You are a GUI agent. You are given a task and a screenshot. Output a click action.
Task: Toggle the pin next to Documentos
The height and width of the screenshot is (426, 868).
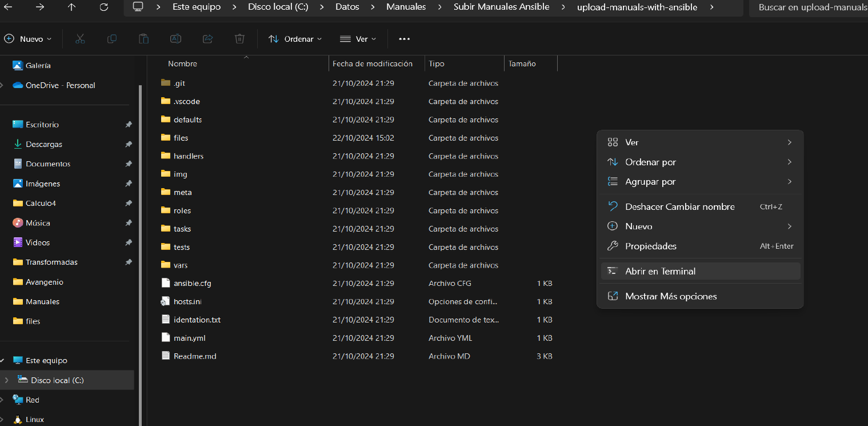tap(129, 164)
